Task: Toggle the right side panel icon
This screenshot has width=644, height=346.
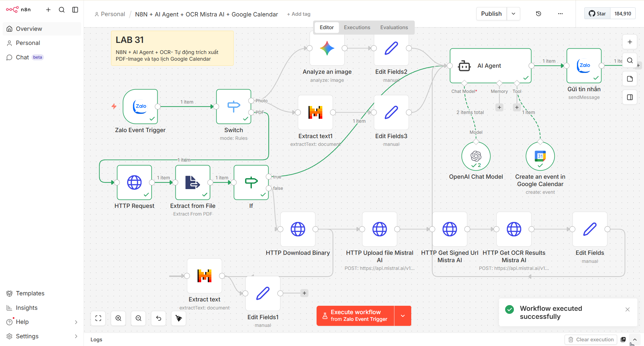Action: tap(630, 97)
